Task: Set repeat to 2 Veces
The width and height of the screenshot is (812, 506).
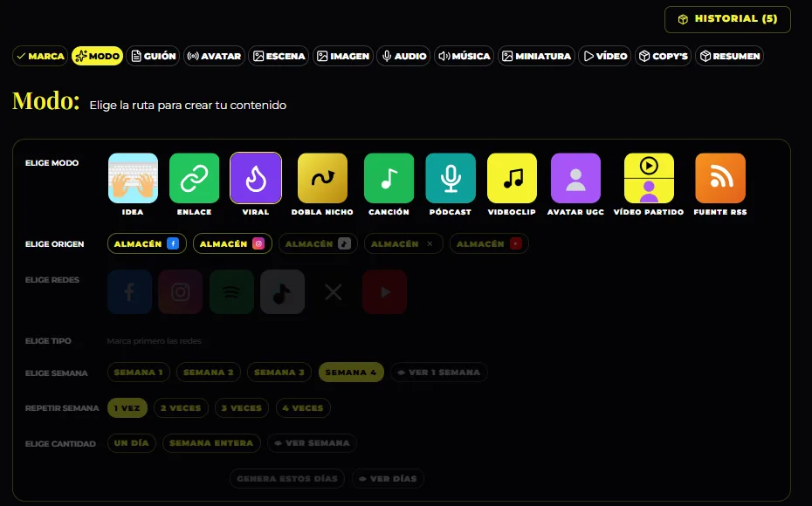Action: coord(182,407)
